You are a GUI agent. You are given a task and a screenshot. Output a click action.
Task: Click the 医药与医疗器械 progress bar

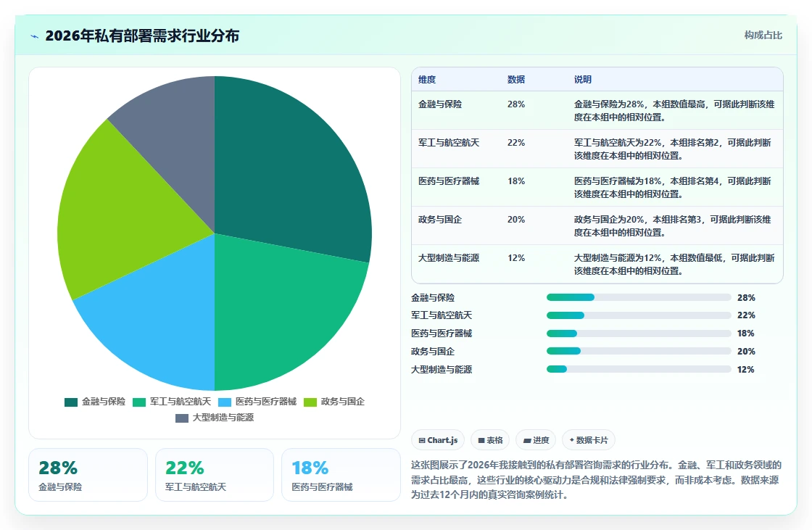[639, 334]
